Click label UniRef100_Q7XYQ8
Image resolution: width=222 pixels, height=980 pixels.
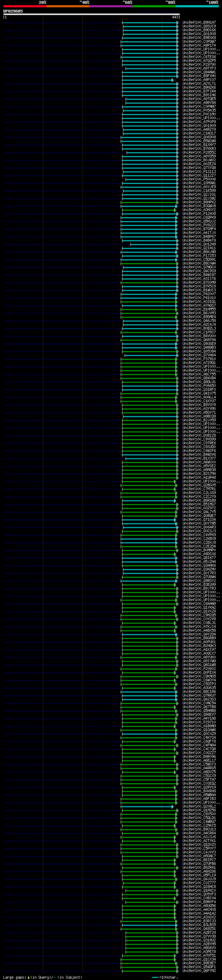[x=199, y=168]
